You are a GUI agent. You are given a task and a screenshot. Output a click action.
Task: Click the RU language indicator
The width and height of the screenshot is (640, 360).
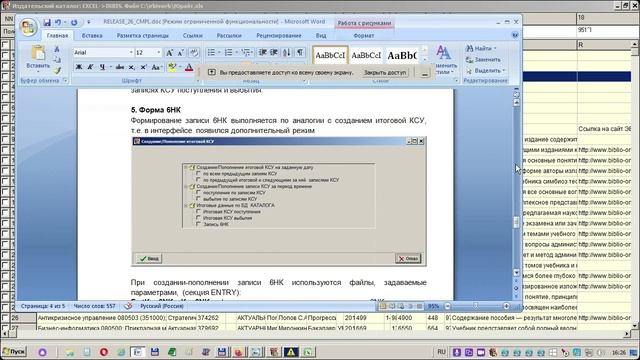point(441,351)
